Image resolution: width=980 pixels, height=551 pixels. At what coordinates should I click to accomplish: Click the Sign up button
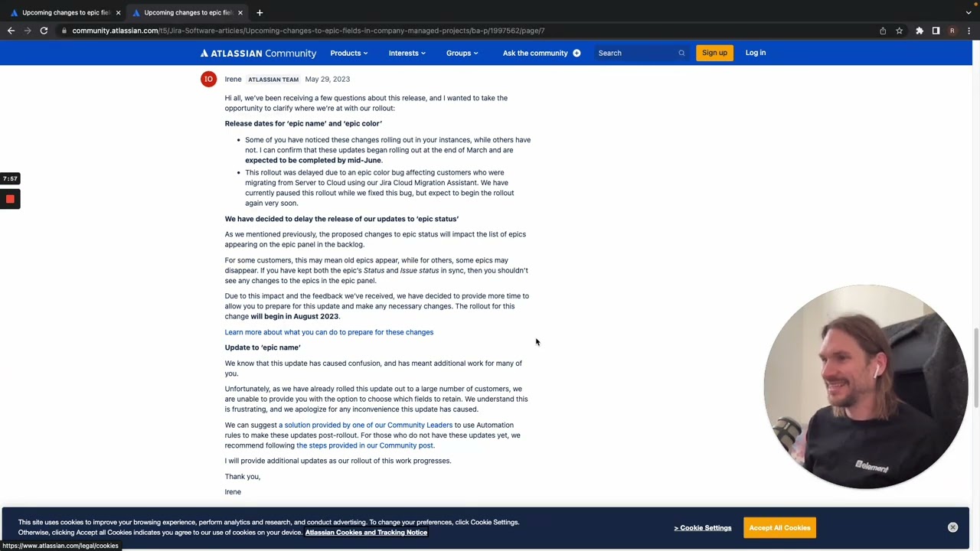click(x=714, y=53)
